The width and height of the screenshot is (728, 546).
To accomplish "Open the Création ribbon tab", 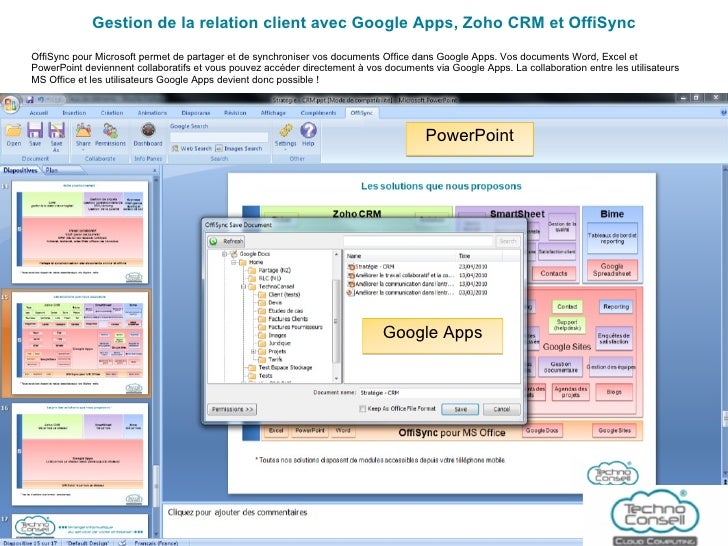I will pos(112,113).
